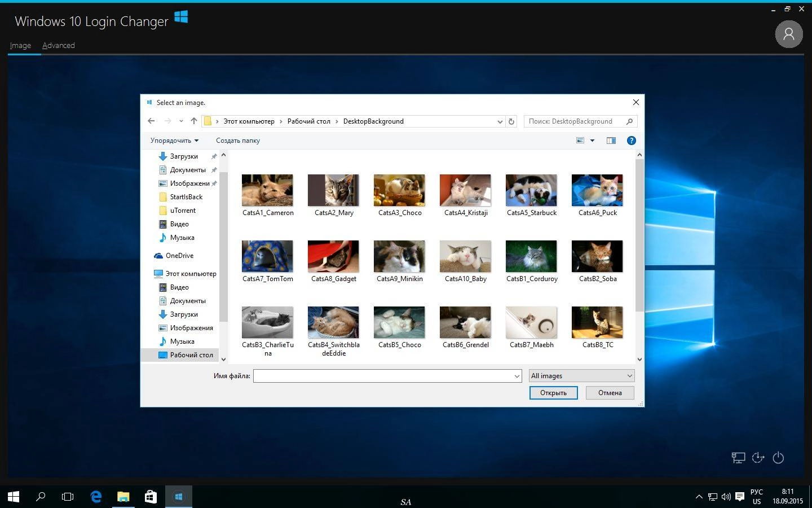Click the taskbar clock showing 8:11
Image resolution: width=812 pixels, height=508 pixels.
(788, 497)
